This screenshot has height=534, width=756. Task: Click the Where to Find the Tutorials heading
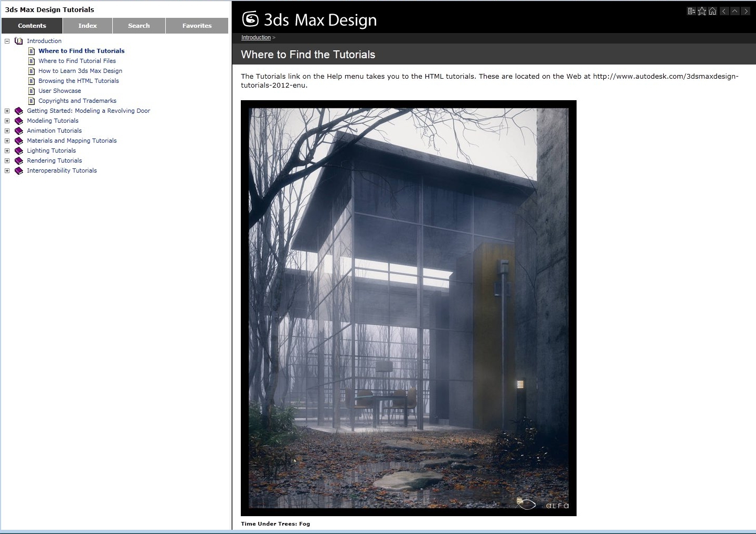tap(308, 55)
